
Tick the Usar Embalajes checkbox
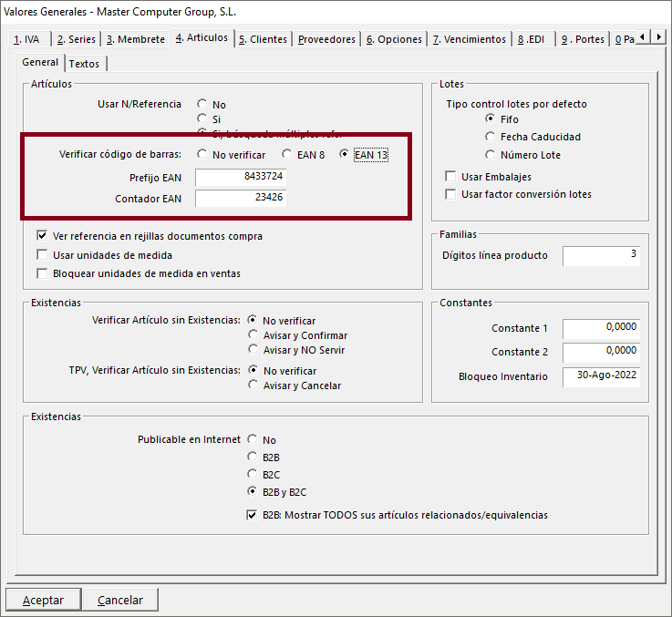pyautogui.click(x=450, y=177)
